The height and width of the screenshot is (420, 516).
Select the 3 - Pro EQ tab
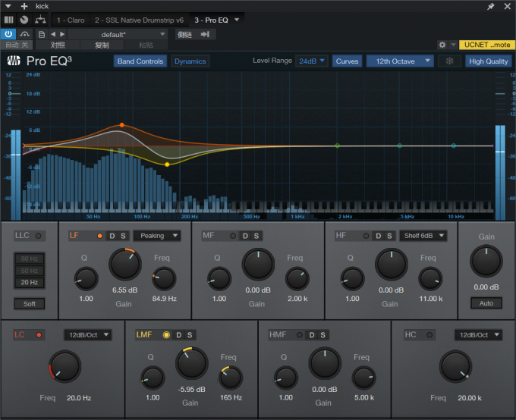(x=211, y=20)
